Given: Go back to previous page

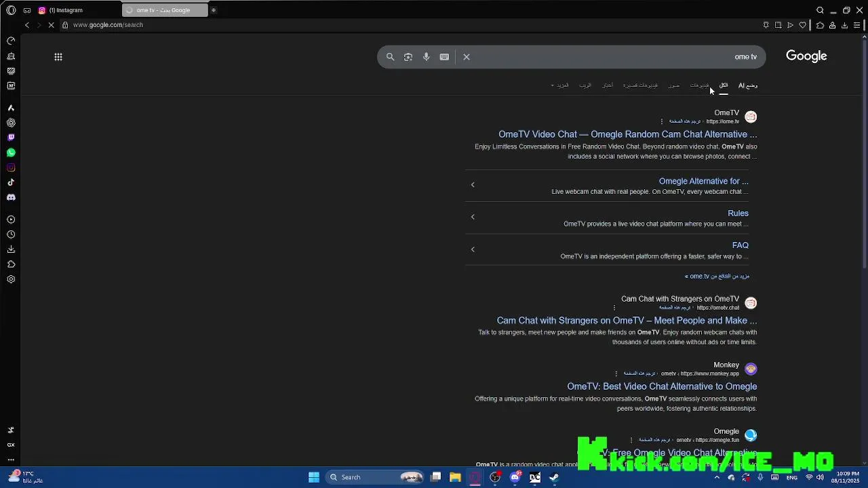Looking at the screenshot, I should pos(26,25).
